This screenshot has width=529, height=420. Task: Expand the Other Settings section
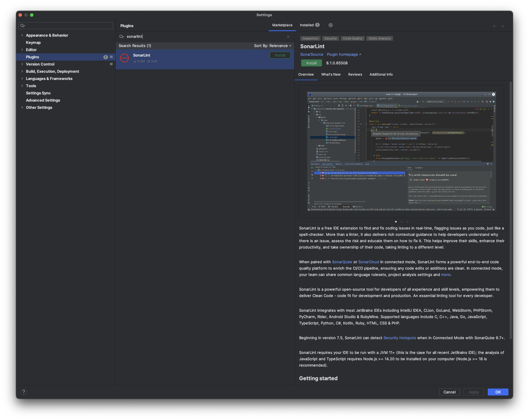coord(22,107)
